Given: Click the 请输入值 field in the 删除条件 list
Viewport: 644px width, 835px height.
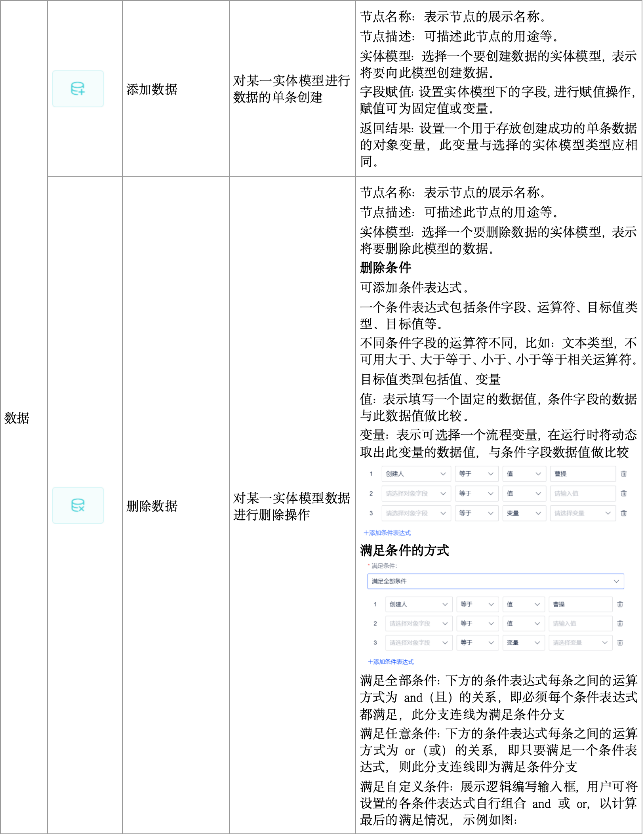Looking at the screenshot, I should [583, 494].
